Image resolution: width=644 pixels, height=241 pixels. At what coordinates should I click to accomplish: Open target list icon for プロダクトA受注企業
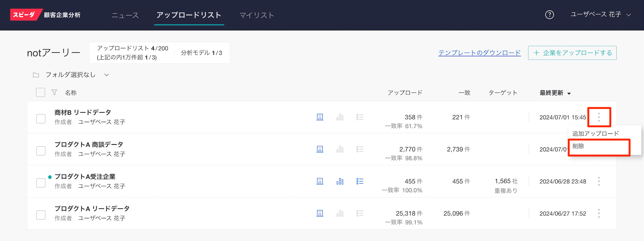coord(360,181)
